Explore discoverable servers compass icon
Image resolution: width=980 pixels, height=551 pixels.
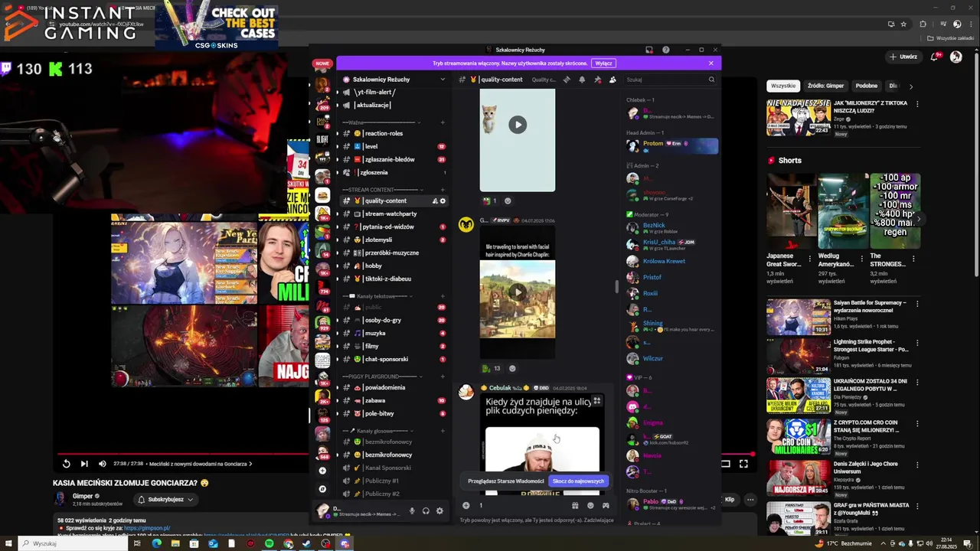pyautogui.click(x=322, y=489)
